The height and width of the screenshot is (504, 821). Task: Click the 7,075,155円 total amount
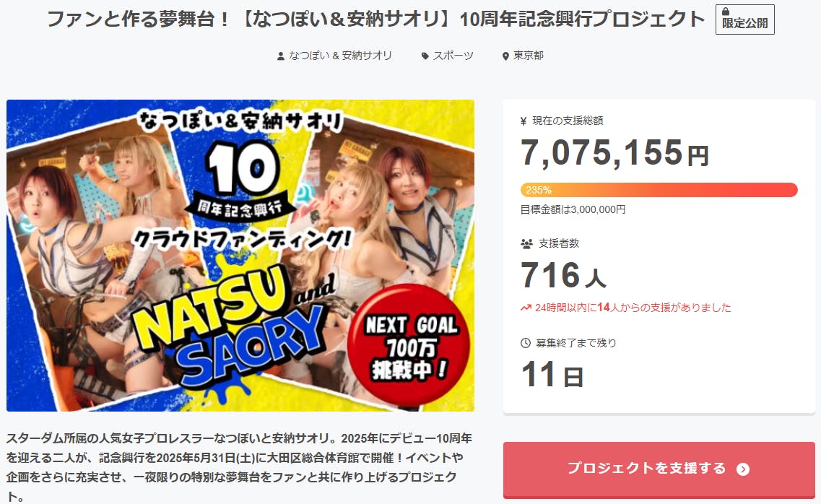[x=614, y=153]
